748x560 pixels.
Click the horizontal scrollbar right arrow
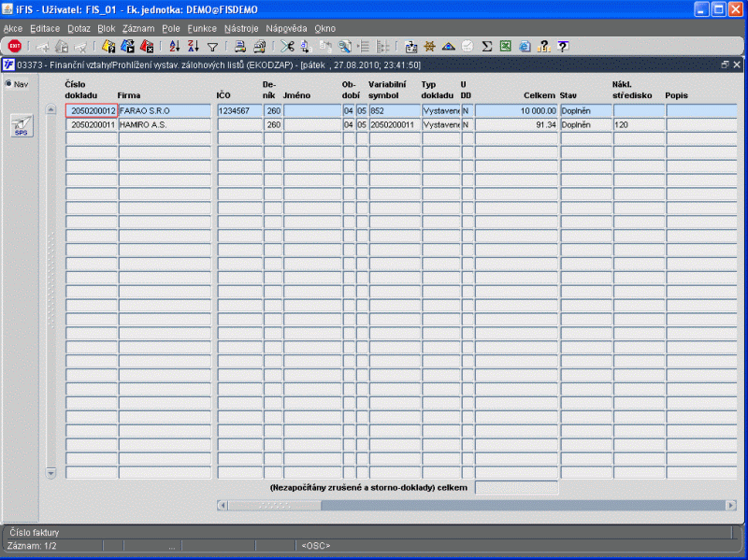point(731,505)
